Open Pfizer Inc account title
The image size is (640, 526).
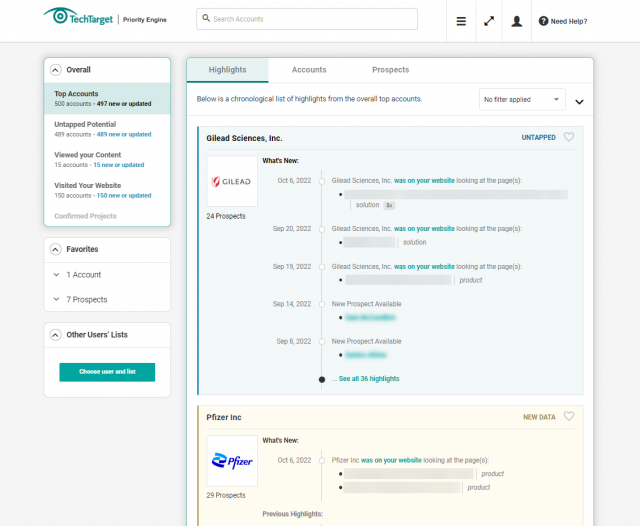point(224,417)
